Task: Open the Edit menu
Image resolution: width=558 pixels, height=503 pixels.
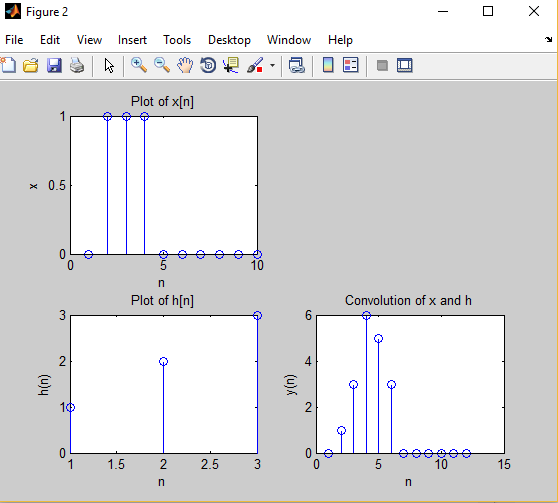Action: (x=50, y=40)
